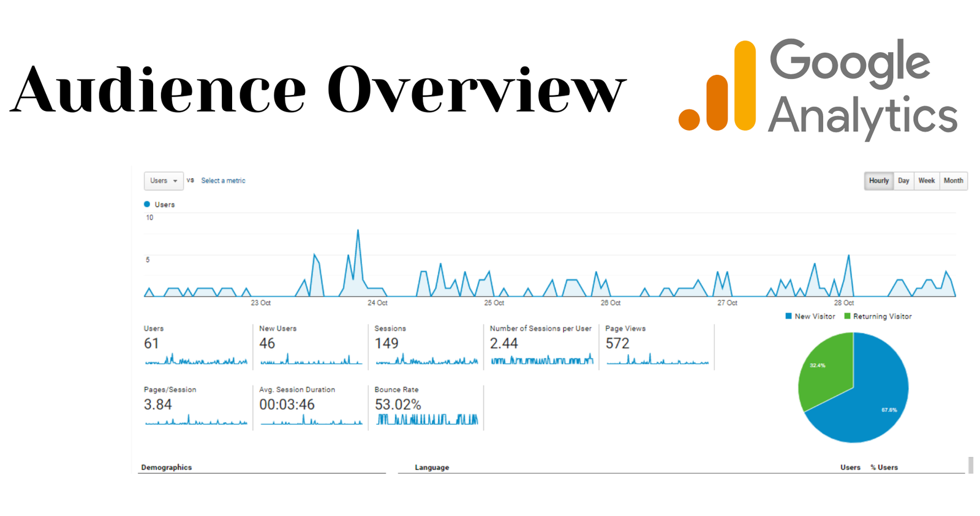The height and width of the screenshot is (516, 980).
Task: Click the Returning Visitor green legend square
Action: coord(847,316)
